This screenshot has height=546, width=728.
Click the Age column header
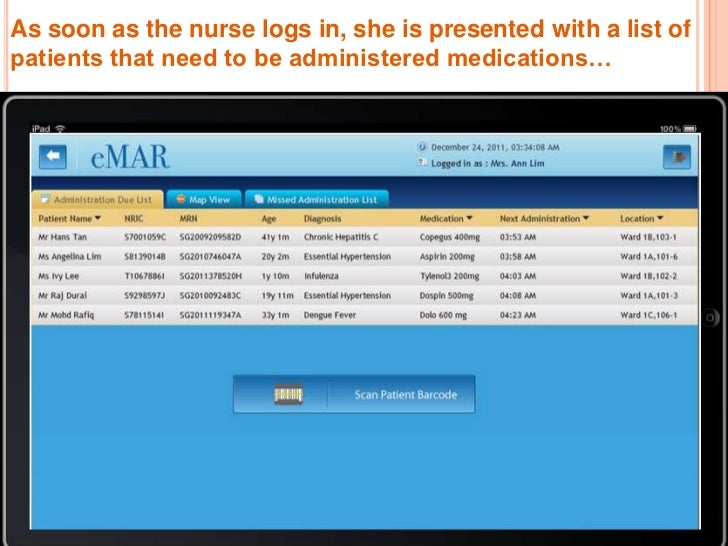pyautogui.click(x=269, y=219)
